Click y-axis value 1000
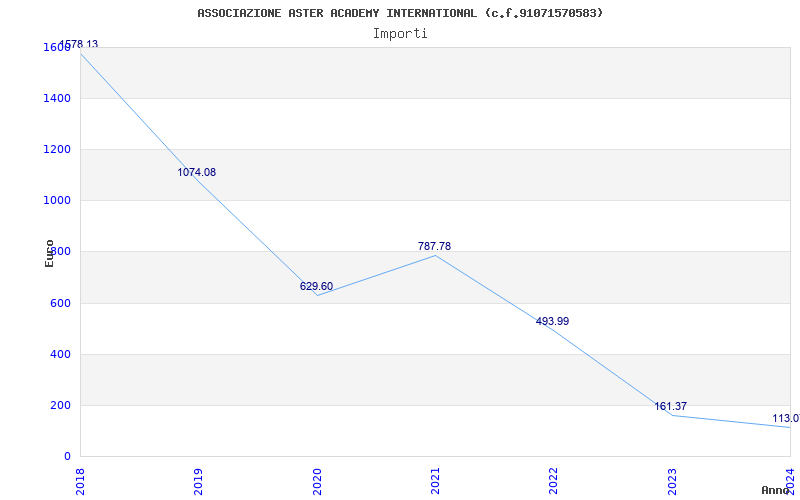Screen dimensions: 800x500 [x=57, y=201]
